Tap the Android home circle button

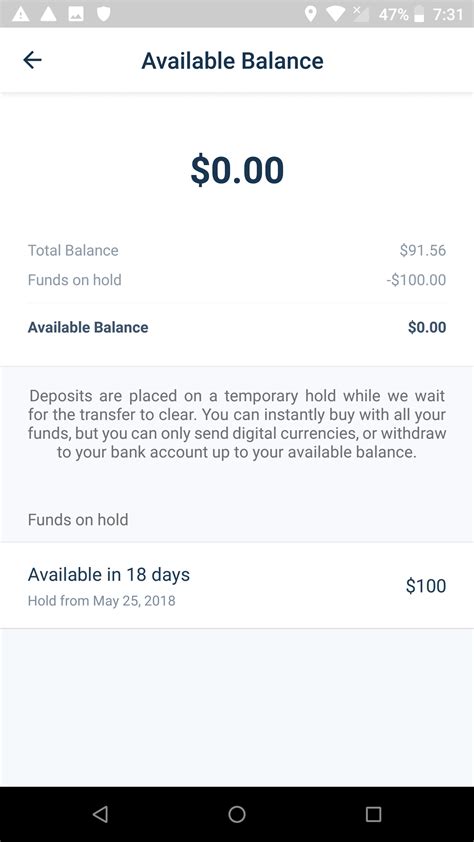237,814
